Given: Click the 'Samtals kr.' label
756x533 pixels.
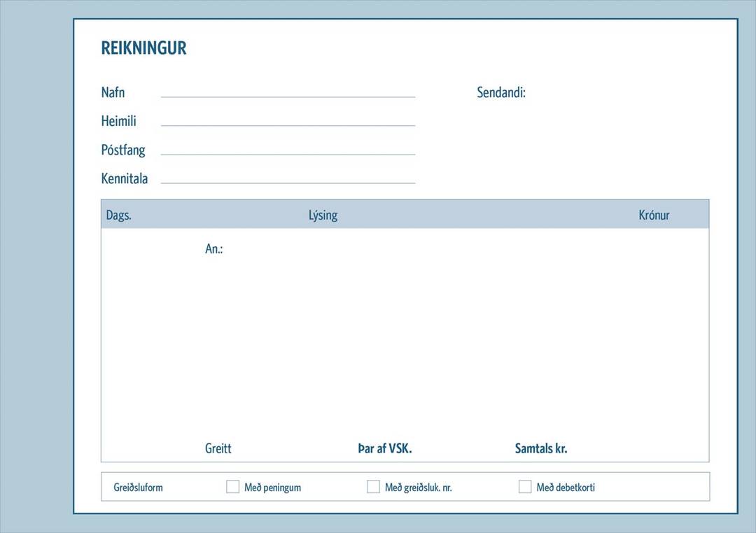Looking at the screenshot, I should pos(541,448).
